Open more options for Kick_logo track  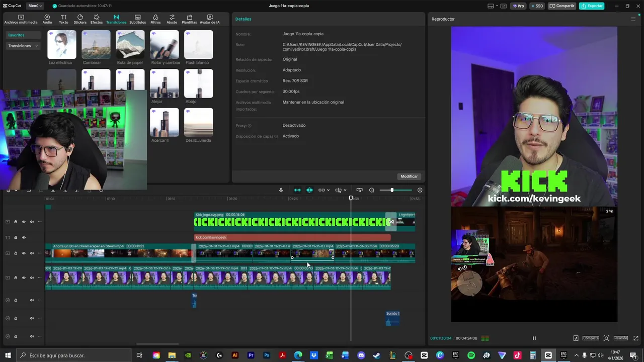(x=40, y=222)
